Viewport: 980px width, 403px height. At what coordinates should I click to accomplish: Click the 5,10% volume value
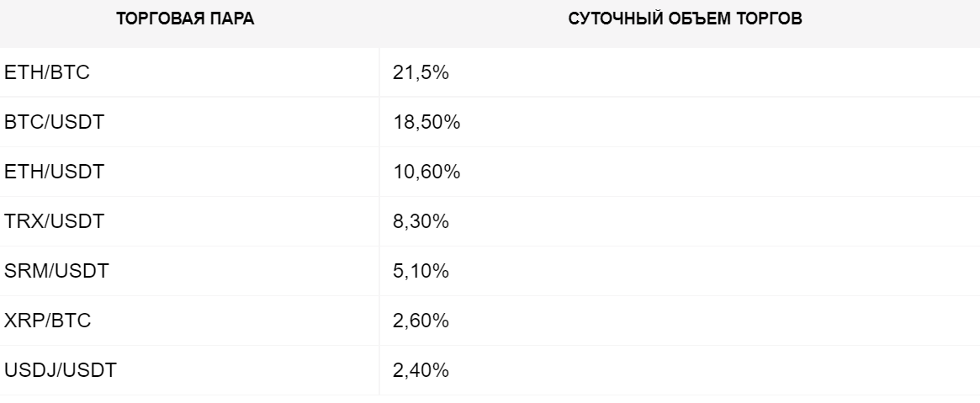pyautogui.click(x=421, y=271)
